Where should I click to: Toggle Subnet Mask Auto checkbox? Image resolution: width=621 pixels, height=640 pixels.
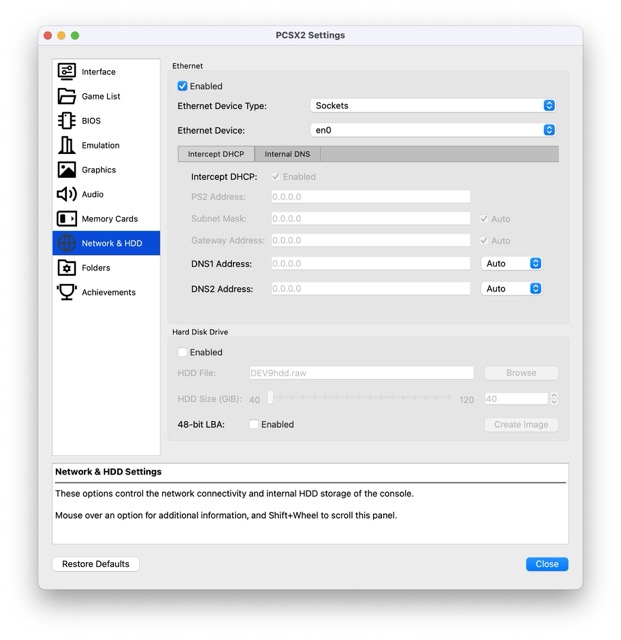[x=484, y=219]
